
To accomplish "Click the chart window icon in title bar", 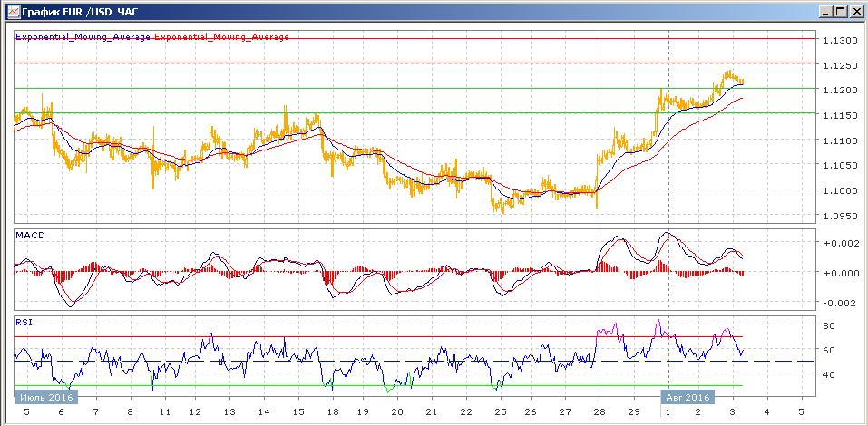I will (x=14, y=11).
